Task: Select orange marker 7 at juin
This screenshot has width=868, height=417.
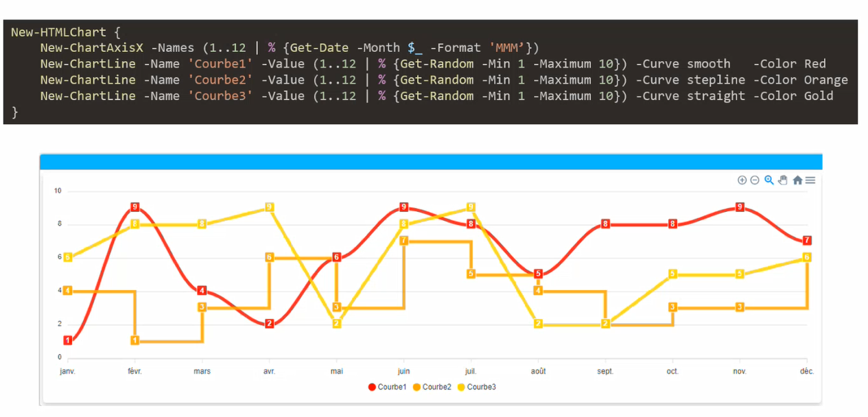Action: coord(404,240)
